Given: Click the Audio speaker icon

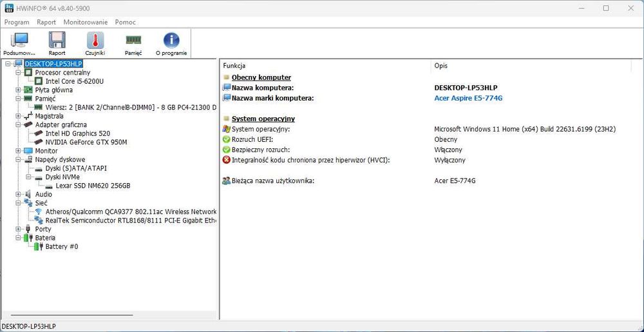Looking at the screenshot, I should 28,194.
